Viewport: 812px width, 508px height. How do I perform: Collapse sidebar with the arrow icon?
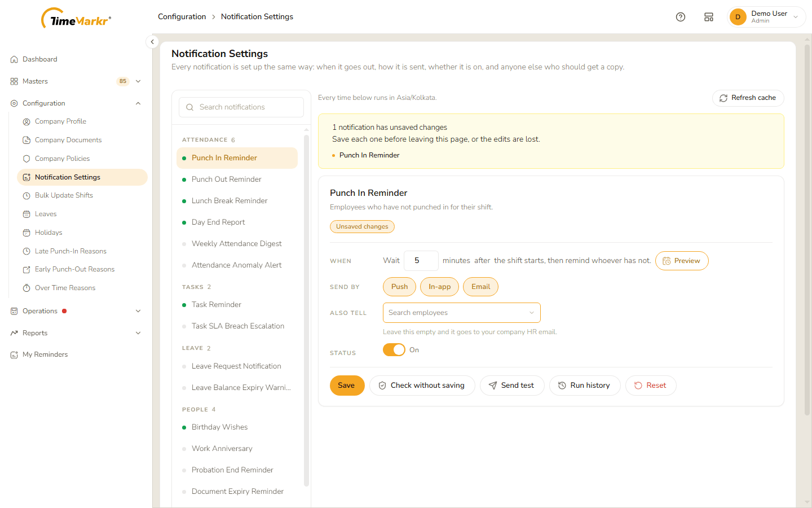[152, 42]
